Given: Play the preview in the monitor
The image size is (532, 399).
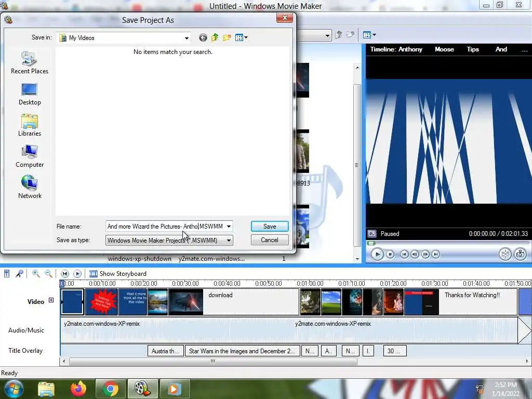Looking at the screenshot, I should (x=377, y=254).
